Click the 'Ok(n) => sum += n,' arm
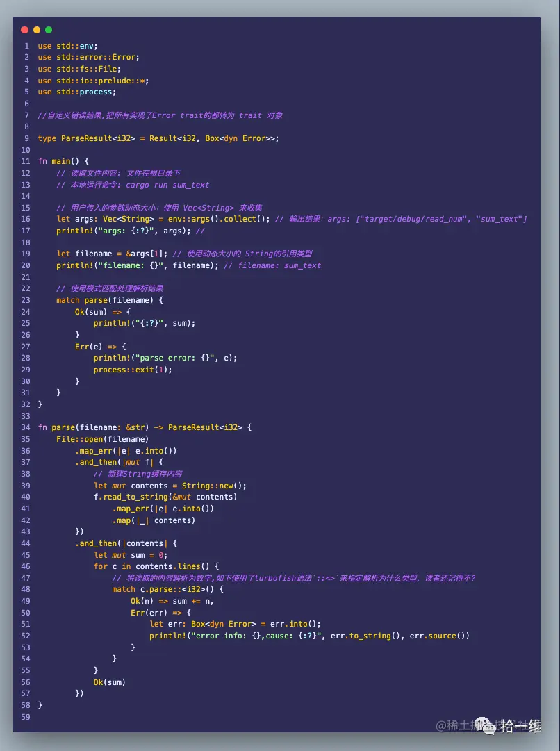560x751 pixels. [x=172, y=601]
